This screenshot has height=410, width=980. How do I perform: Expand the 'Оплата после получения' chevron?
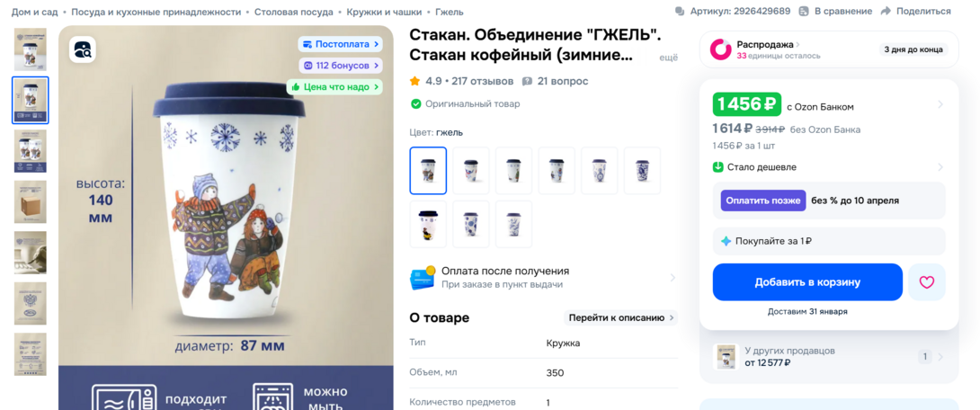pyautogui.click(x=673, y=278)
